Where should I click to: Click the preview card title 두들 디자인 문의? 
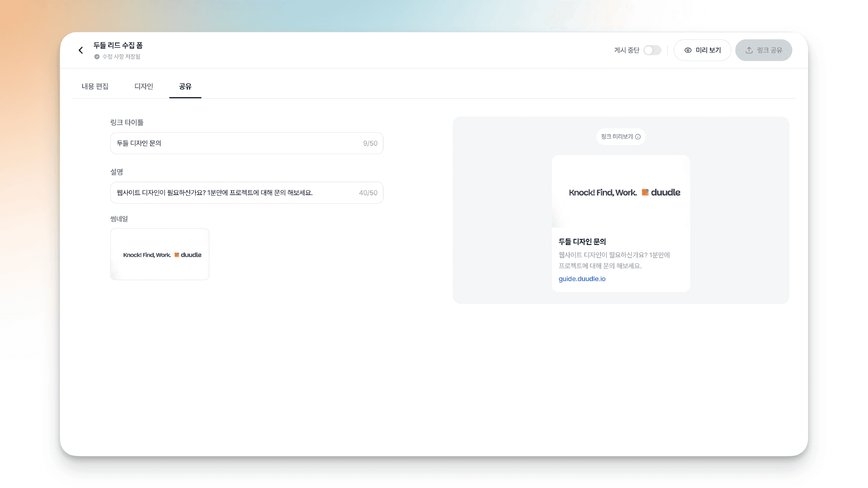point(582,242)
